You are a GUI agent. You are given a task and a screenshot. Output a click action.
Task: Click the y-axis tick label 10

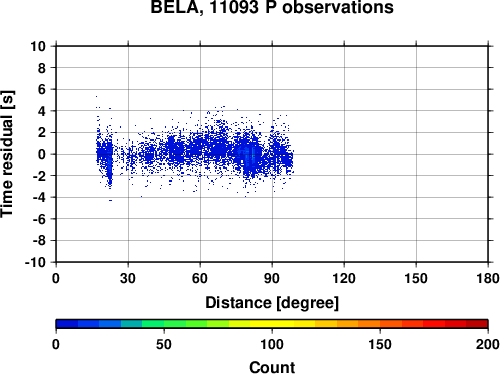tap(38, 46)
